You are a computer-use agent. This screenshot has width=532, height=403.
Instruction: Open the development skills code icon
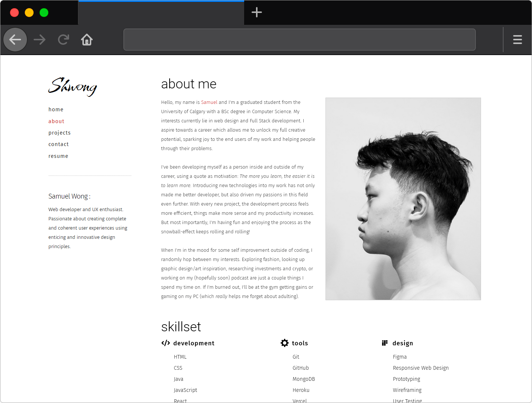point(166,343)
